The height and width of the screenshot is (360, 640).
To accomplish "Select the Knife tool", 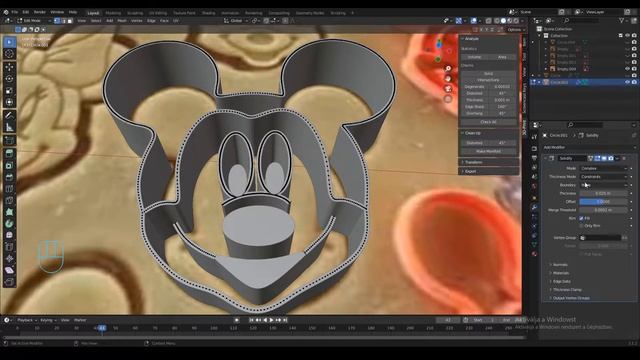I will point(9,200).
